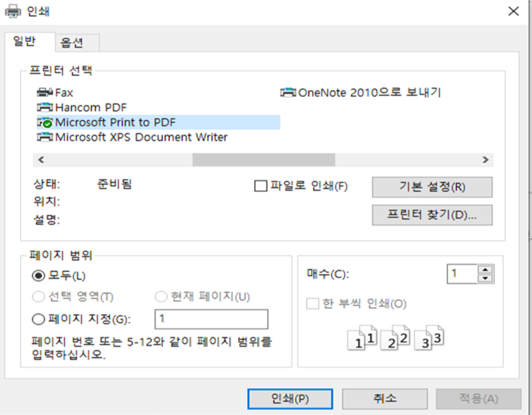Select the Fax printer icon
Screen dimensions: 532x415
pos(45,92)
